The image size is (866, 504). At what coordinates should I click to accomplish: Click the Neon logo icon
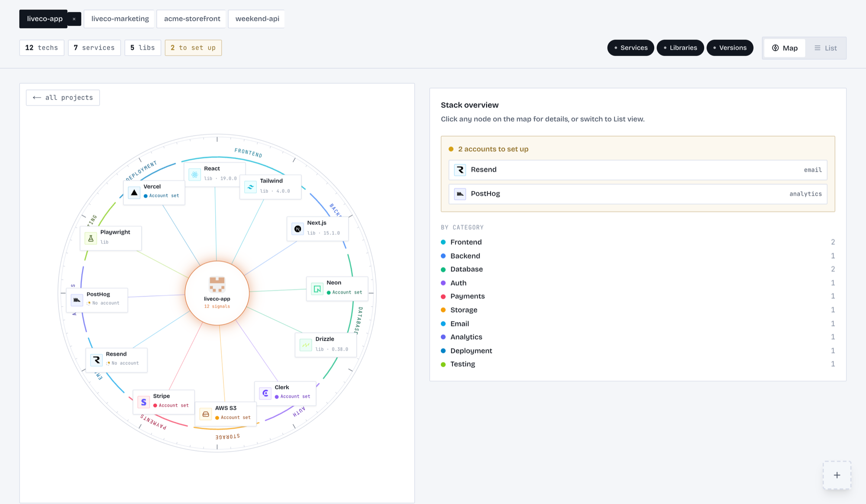point(317,289)
